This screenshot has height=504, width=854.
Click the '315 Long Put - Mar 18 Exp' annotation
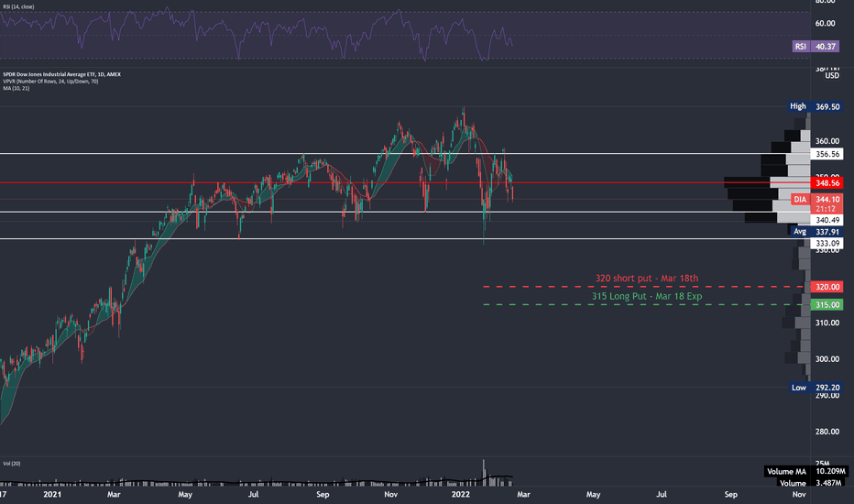pos(647,296)
